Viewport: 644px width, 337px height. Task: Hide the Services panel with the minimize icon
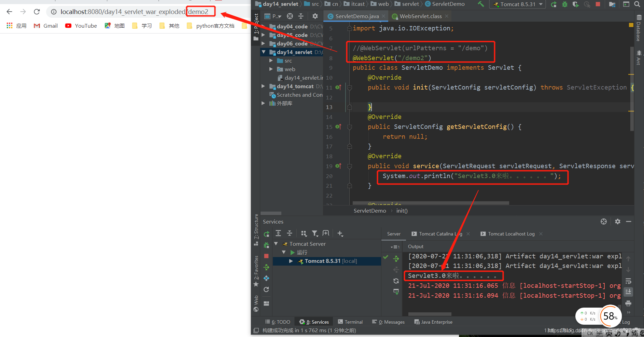coord(629,221)
